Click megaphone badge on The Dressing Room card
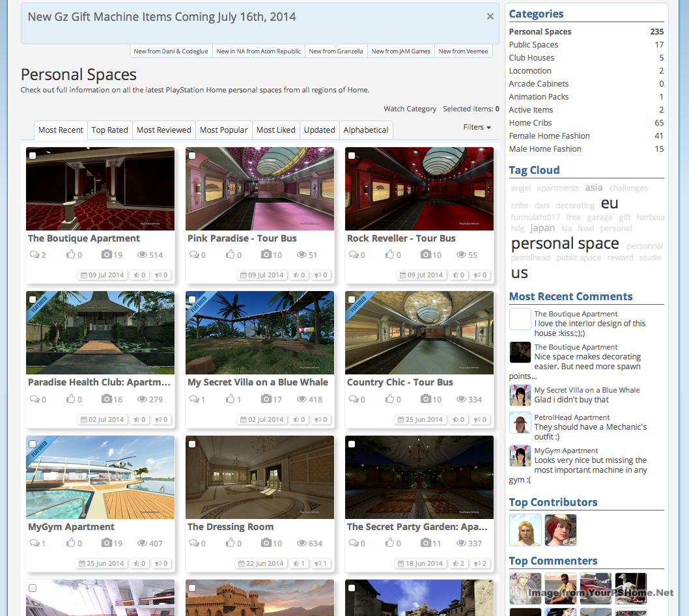 pyautogui.click(x=321, y=563)
